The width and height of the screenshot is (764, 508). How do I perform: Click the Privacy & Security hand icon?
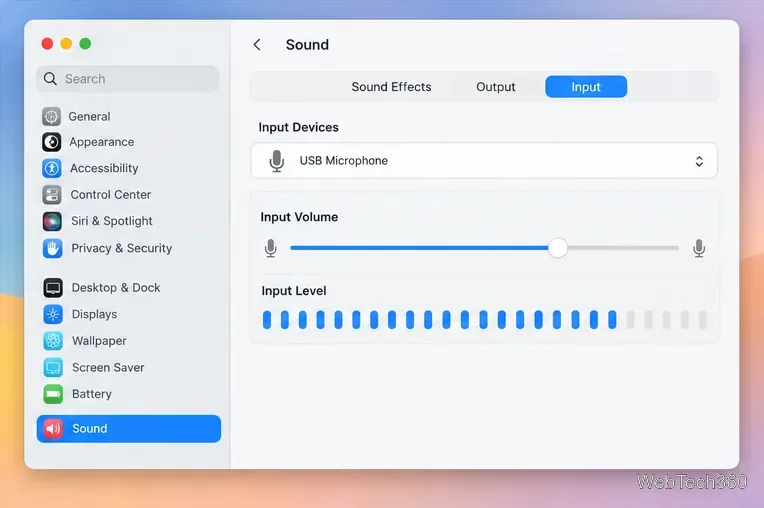[x=52, y=248]
